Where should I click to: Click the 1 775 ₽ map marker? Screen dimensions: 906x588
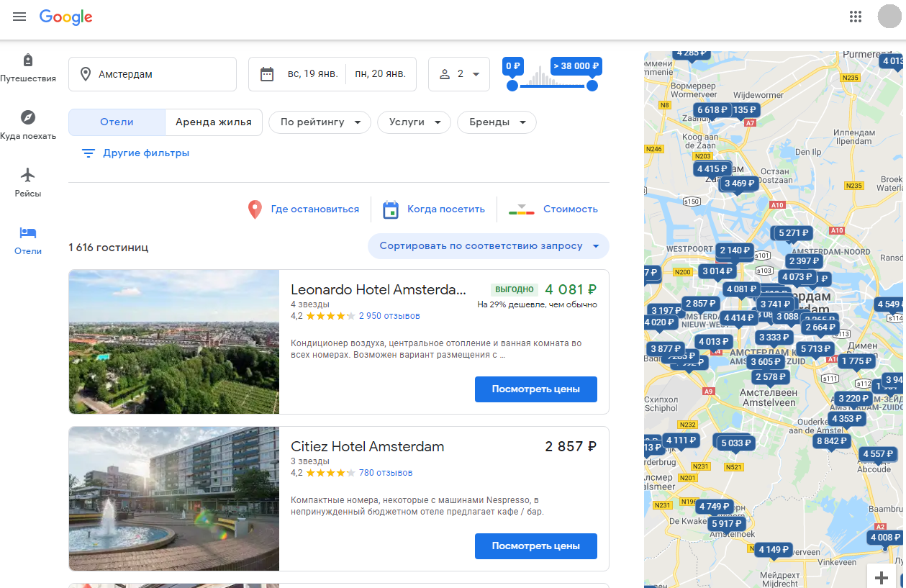pos(856,361)
